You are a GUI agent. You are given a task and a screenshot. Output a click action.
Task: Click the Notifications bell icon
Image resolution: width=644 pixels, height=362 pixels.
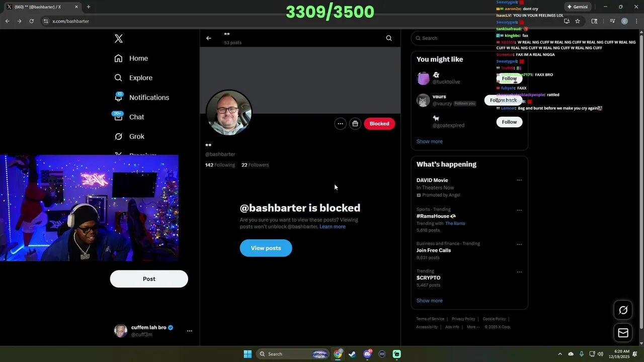tap(118, 98)
